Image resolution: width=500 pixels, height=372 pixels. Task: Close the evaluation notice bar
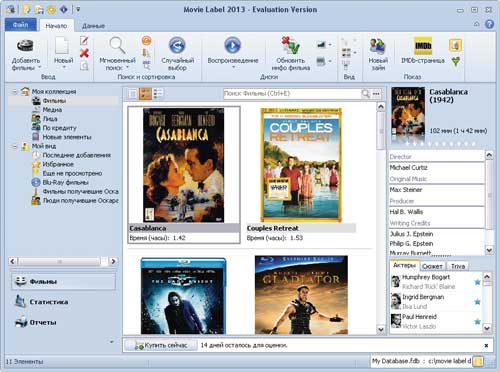486,346
